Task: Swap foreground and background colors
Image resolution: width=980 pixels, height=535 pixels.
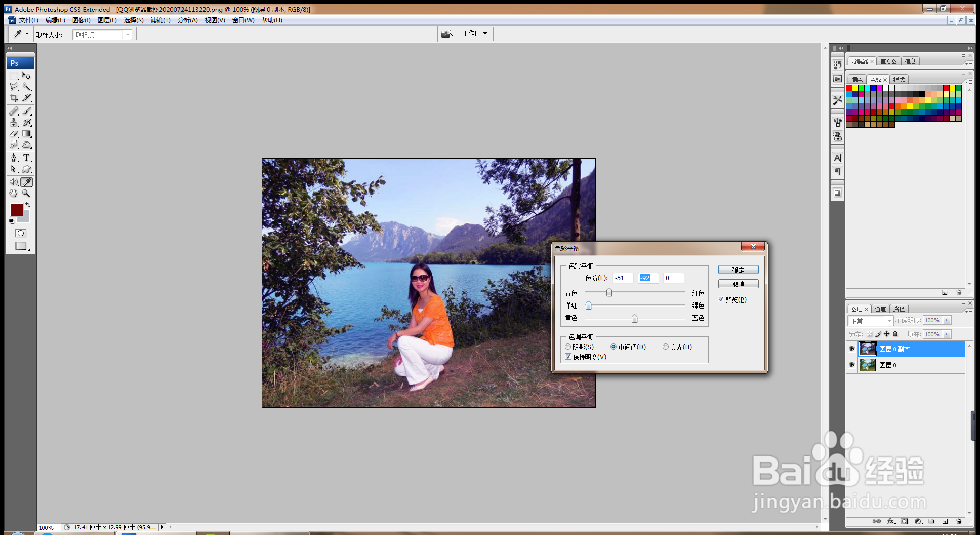Action: (28, 205)
